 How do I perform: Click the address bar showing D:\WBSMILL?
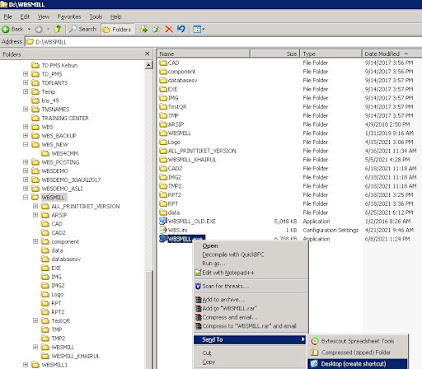pyautogui.click(x=223, y=42)
